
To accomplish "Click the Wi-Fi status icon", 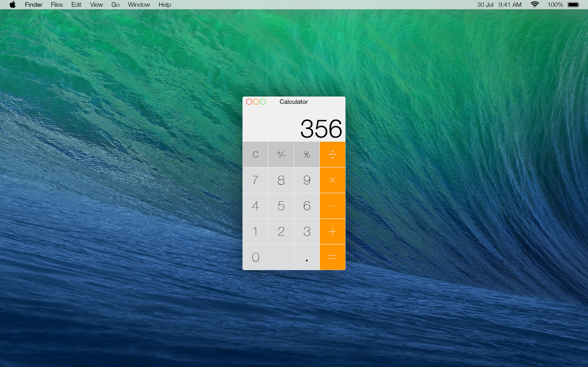I will coord(535,5).
